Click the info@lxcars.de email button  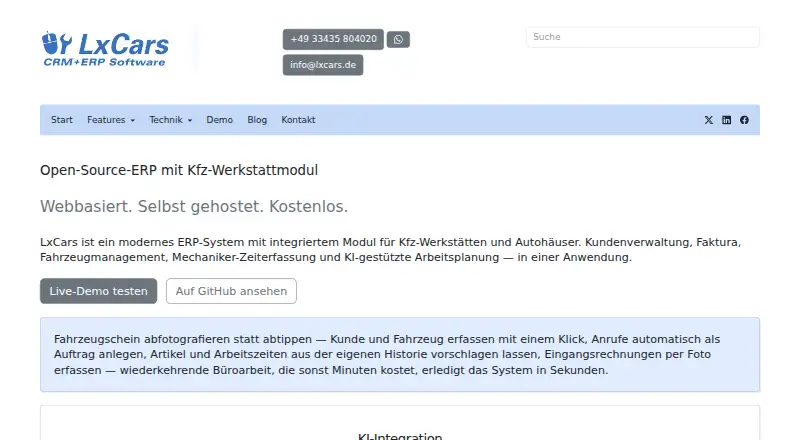click(323, 65)
